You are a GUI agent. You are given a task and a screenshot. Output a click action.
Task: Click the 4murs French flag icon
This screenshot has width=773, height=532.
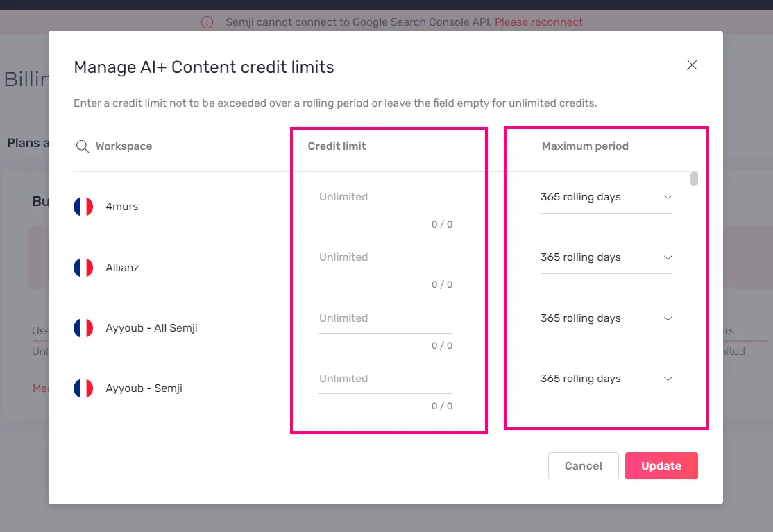click(x=83, y=207)
